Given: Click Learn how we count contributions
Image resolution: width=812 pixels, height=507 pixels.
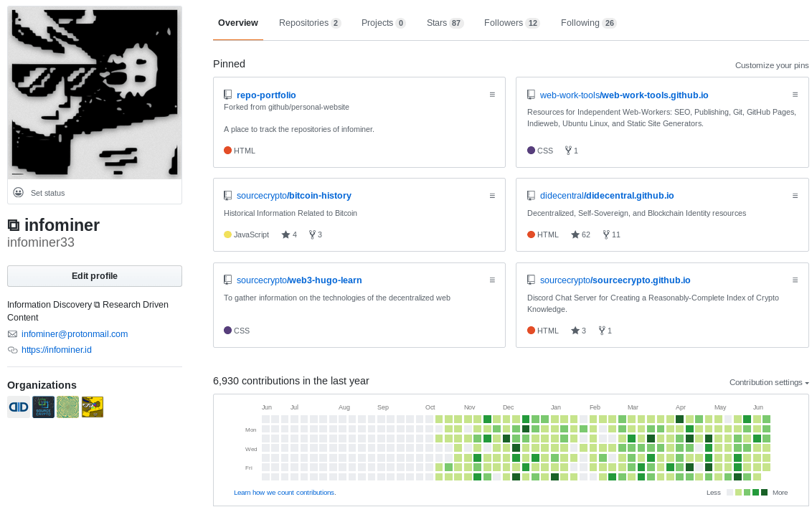Looking at the screenshot, I should point(285,493).
